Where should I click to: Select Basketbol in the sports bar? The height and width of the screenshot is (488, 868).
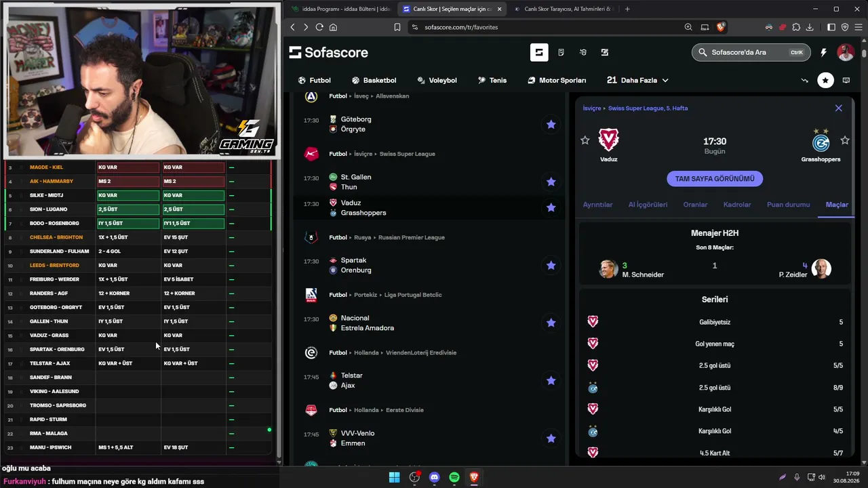click(374, 80)
